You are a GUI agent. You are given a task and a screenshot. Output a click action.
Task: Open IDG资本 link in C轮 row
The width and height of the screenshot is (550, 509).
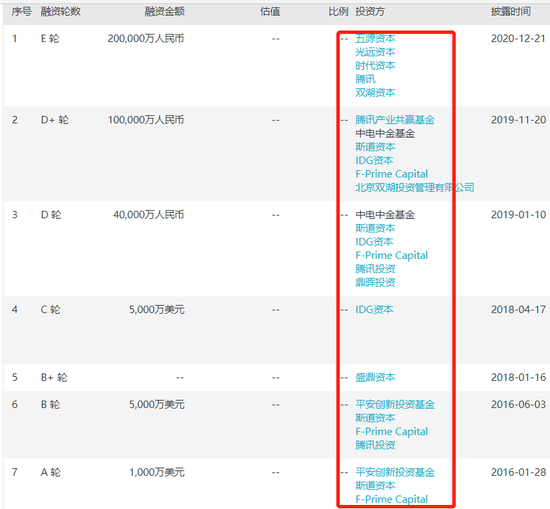click(x=374, y=309)
